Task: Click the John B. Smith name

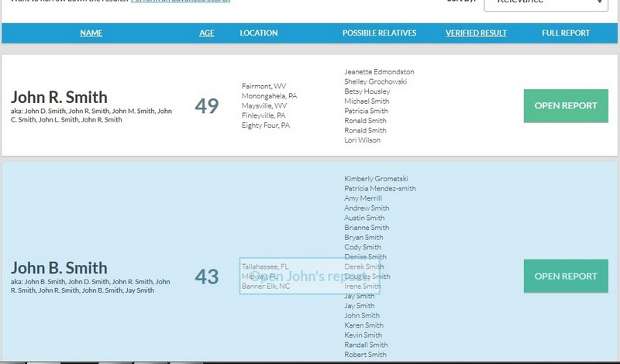Action: pyautogui.click(x=59, y=268)
